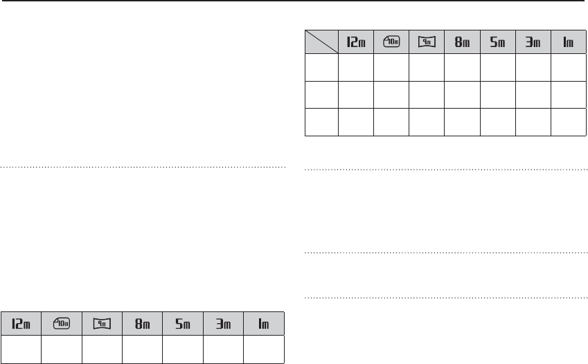Select the 8m icon in the upper table
The width and height of the screenshot is (588, 364).
click(x=463, y=43)
